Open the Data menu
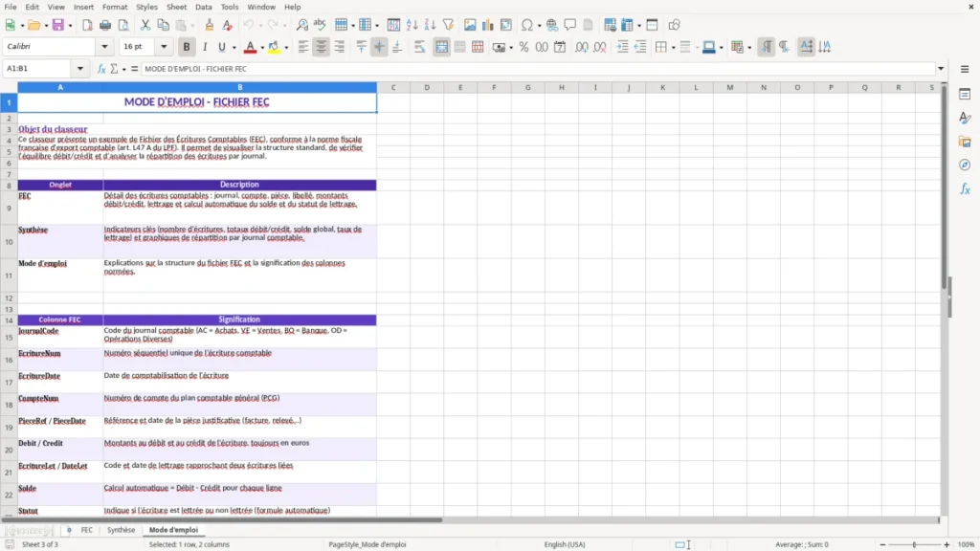Screen dimensions: 980x551 (x=203, y=7)
